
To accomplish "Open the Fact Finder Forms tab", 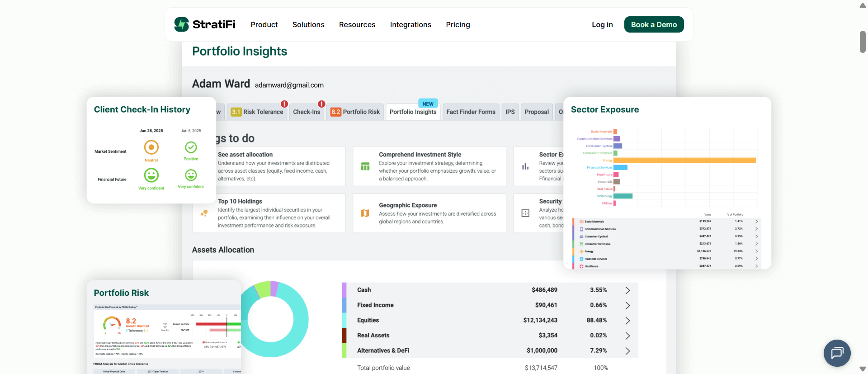I will [x=471, y=112].
